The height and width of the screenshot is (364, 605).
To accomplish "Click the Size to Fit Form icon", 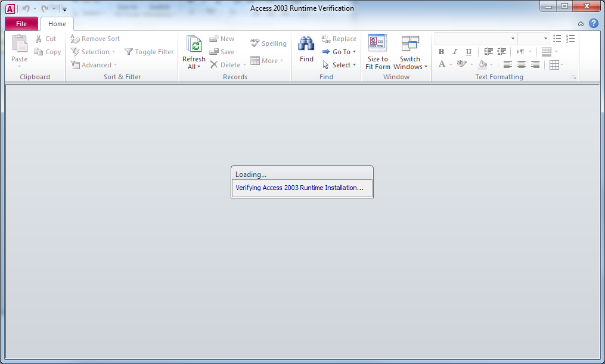I will coord(377,43).
